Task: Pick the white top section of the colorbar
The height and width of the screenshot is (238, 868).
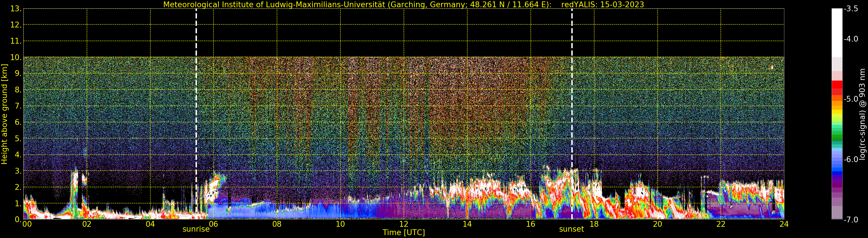Action: (837, 33)
